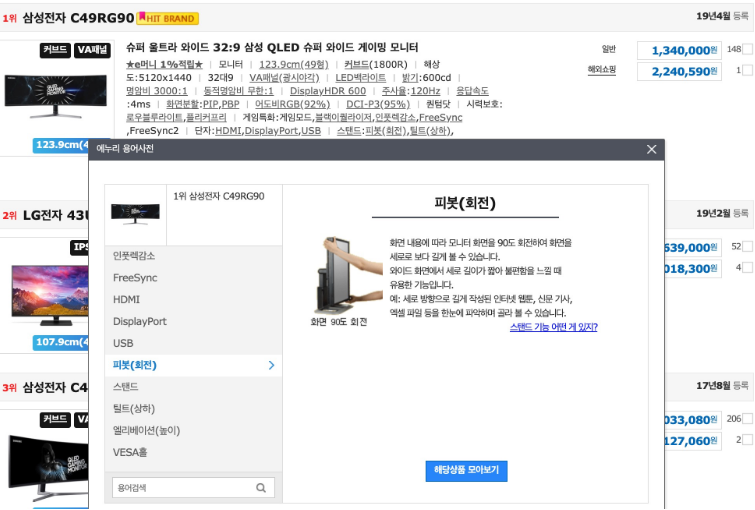Click the VA패널 badge on first product

[x=92, y=50]
